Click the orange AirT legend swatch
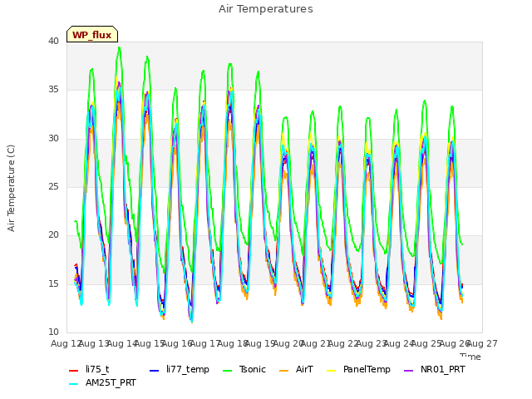This screenshot has width=532, height=399. tap(284, 371)
